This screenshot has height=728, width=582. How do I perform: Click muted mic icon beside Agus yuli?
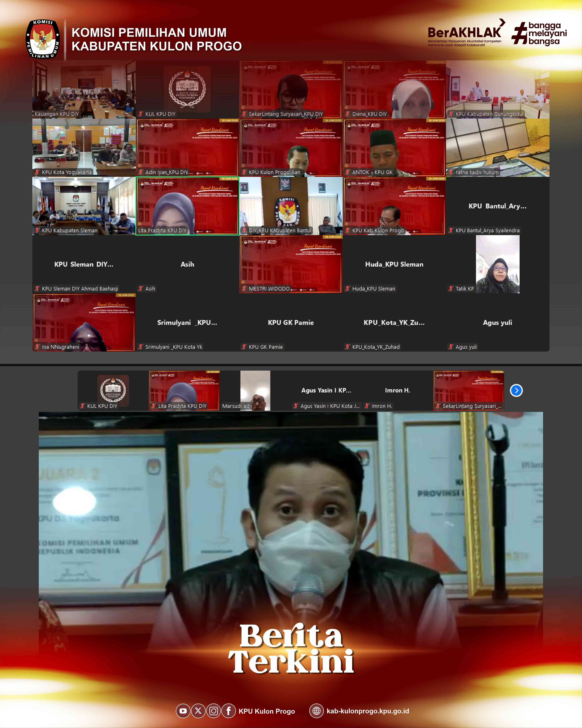451,347
